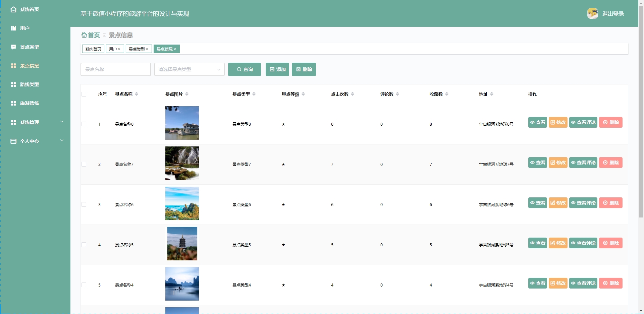The image size is (644, 314).
Task: Click 修改 for 景点名称8
Action: 558,122
